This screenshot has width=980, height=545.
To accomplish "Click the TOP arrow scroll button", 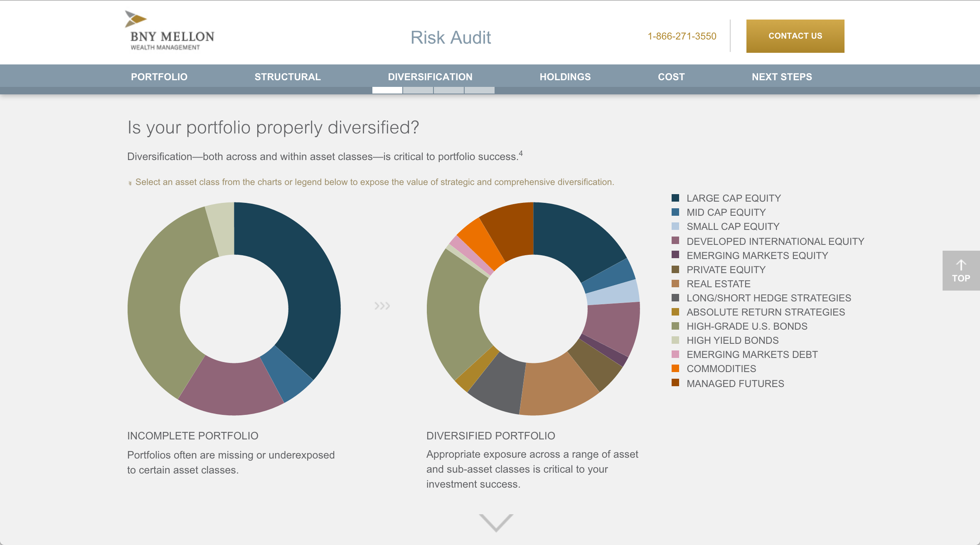I will [960, 271].
